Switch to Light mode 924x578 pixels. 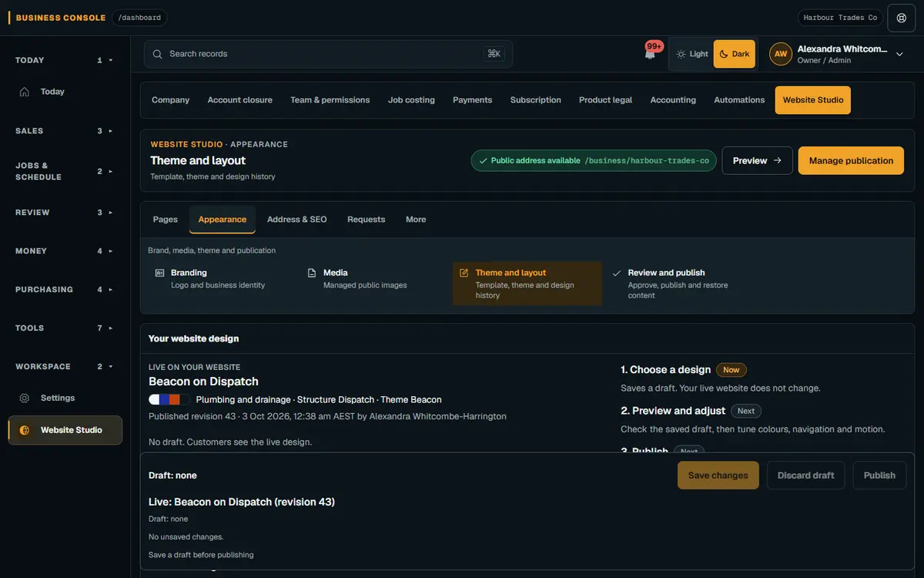692,54
